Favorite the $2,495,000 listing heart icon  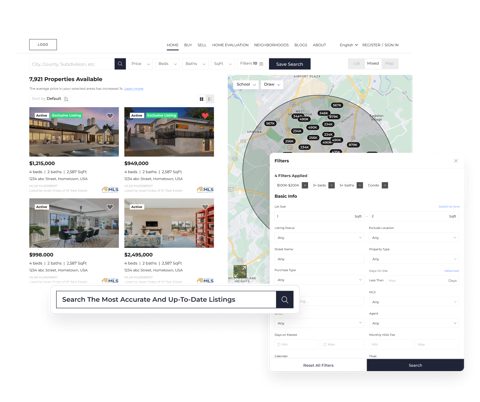(205, 207)
